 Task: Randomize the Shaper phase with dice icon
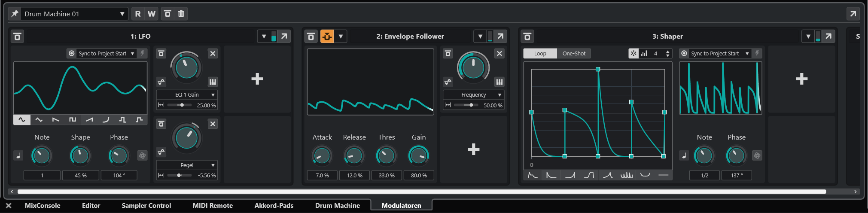[x=757, y=155]
